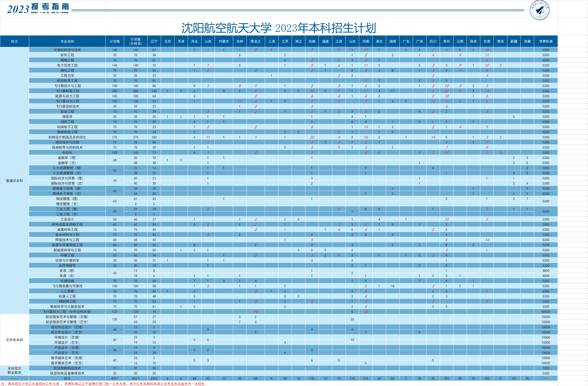
Task: Click the '学费标准' column header
Action: [x=546, y=41]
